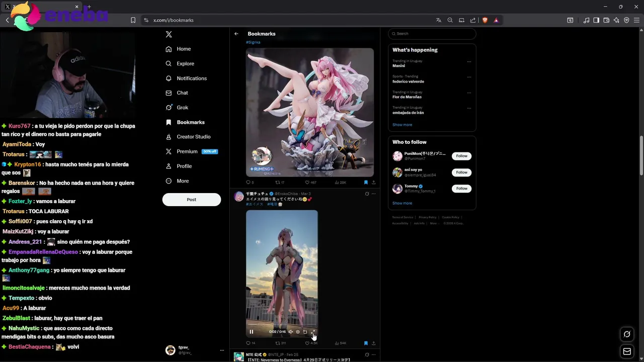Reply to the figure post with 5 replies
Screen dimensions: 644x362
(250, 183)
